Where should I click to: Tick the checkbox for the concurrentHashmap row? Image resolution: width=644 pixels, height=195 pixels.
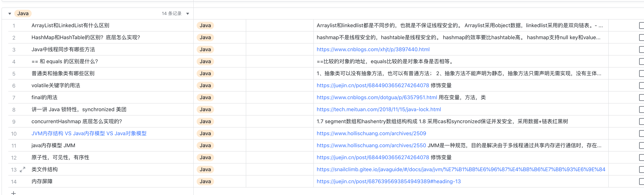click(x=642, y=121)
